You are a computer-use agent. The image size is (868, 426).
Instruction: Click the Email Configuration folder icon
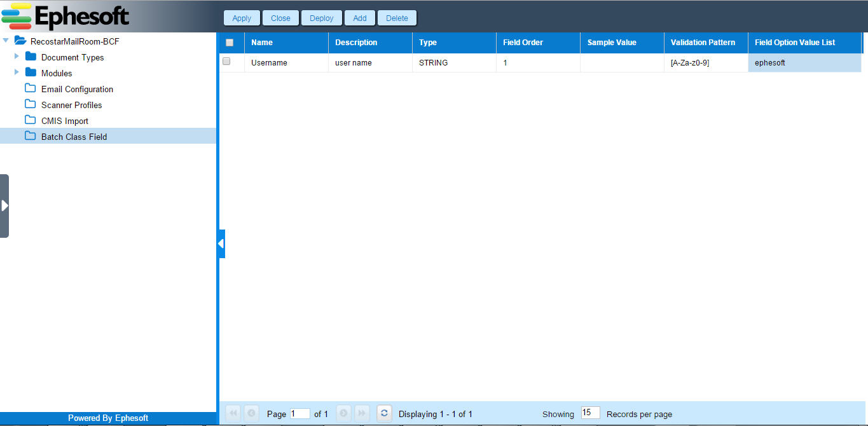click(31, 88)
